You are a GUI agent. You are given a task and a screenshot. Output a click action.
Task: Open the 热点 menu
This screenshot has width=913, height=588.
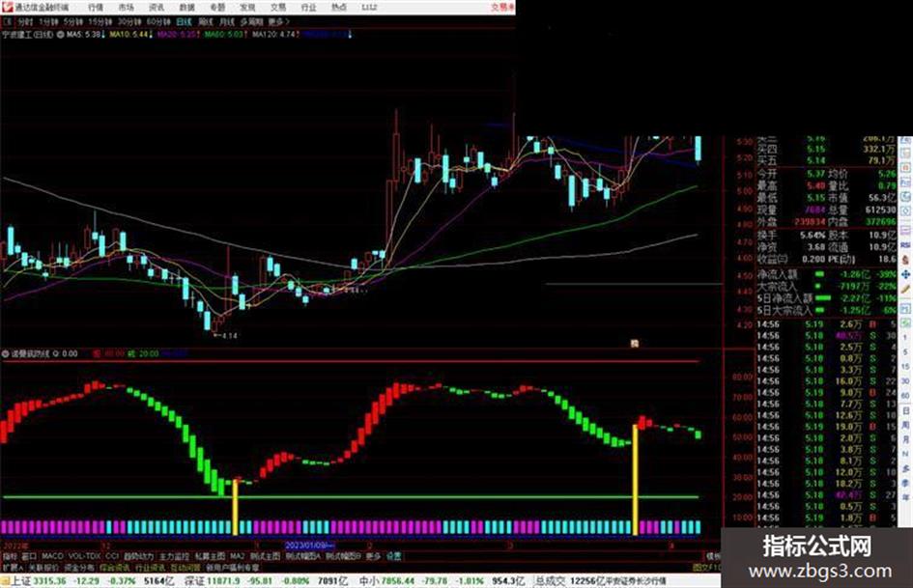[338, 8]
